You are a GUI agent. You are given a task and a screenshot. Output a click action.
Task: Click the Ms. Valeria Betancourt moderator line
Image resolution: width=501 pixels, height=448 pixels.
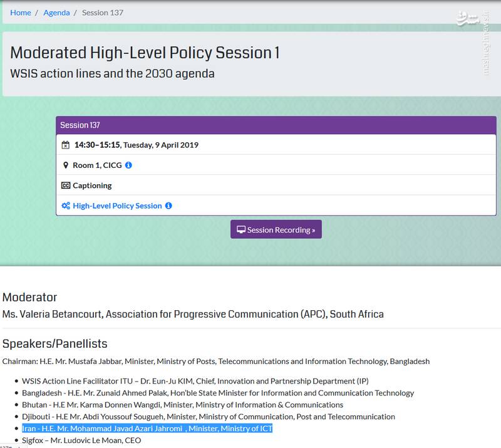(x=193, y=314)
